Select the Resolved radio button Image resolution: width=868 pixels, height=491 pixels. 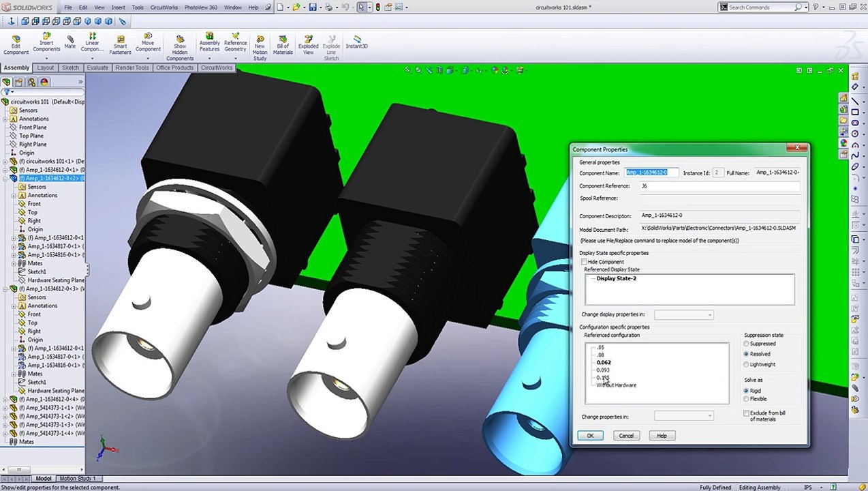(x=747, y=354)
